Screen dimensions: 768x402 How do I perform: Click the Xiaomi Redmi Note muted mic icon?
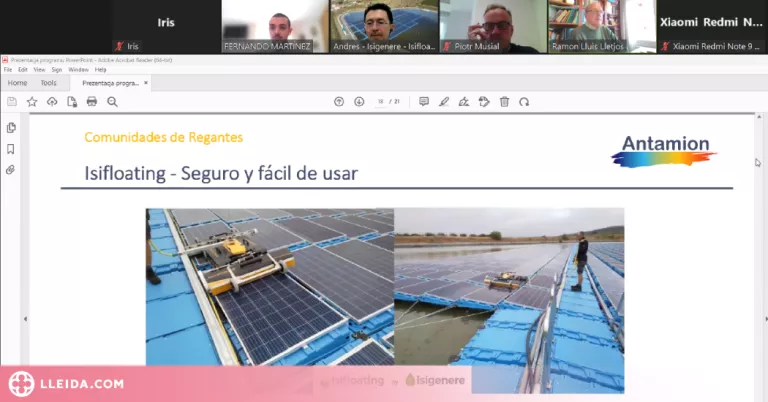(x=665, y=47)
